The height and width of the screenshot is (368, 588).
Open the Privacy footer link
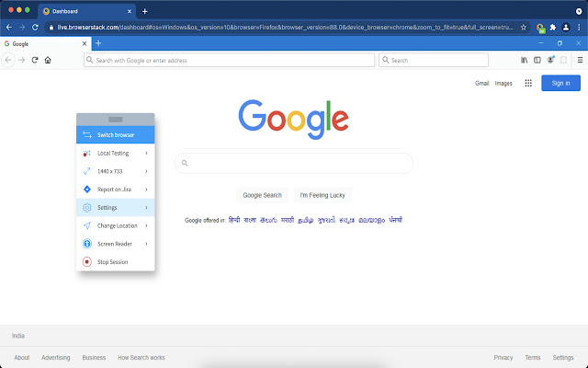503,358
